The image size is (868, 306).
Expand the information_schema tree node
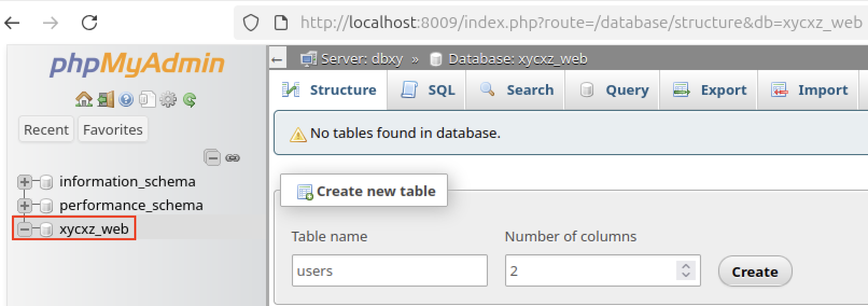tap(24, 182)
